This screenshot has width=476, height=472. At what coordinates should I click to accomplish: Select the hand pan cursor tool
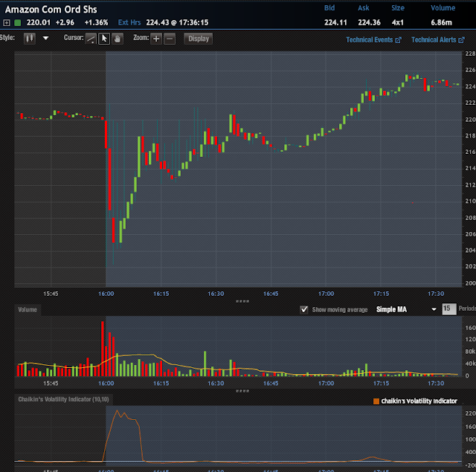point(118,39)
